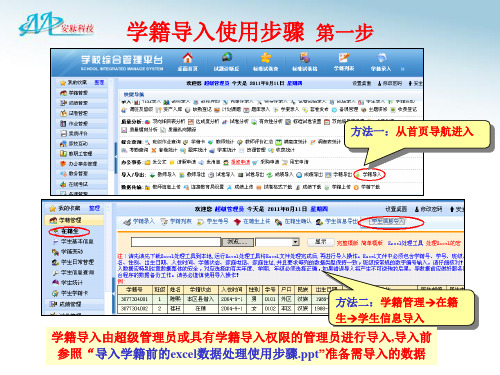500x375 pixels.
Task: Click the orange flower icon in top navigation
Action: [266, 58]
